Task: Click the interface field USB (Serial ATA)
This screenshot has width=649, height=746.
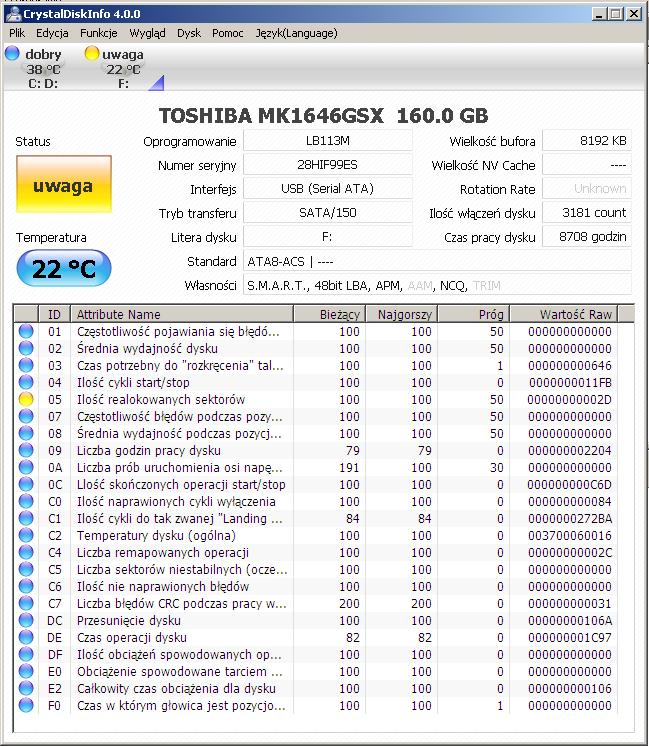Action: coord(327,188)
